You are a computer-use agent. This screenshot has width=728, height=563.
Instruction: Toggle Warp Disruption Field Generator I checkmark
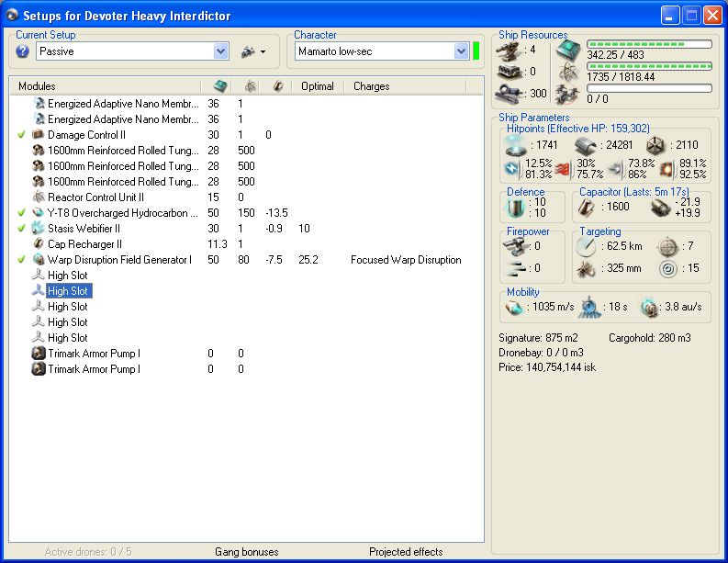click(21, 260)
